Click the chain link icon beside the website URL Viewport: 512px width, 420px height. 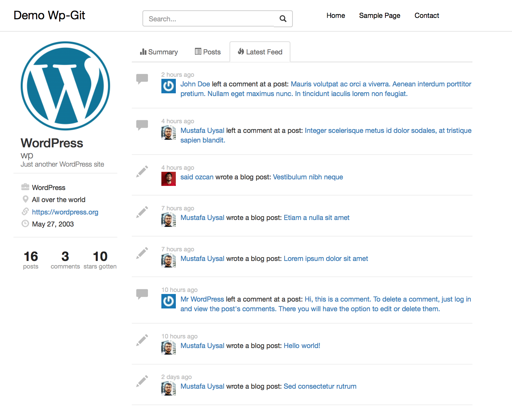point(25,211)
